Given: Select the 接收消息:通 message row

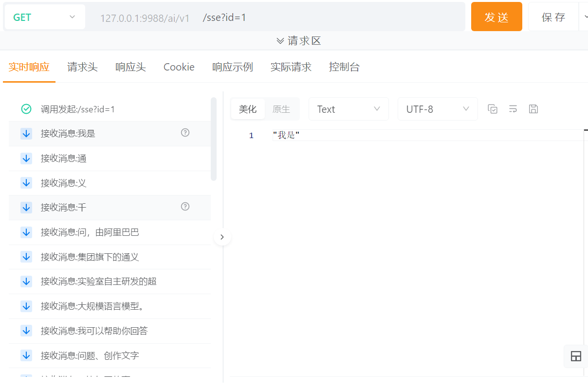Looking at the screenshot, I should point(110,158).
